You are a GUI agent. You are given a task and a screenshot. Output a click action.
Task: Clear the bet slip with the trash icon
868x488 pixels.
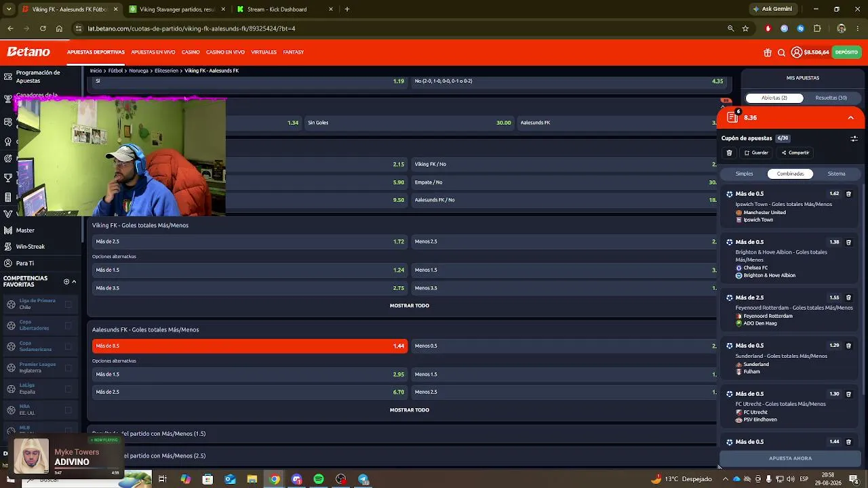click(729, 152)
